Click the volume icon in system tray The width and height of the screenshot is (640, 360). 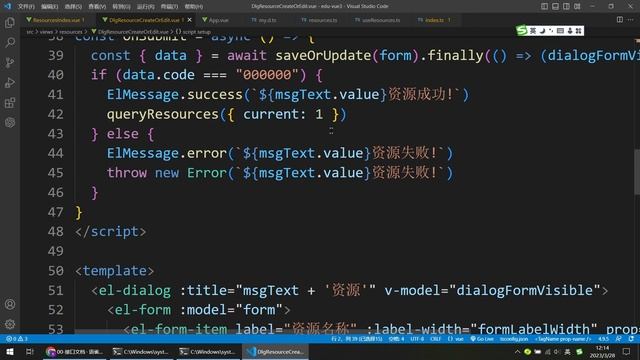557,351
